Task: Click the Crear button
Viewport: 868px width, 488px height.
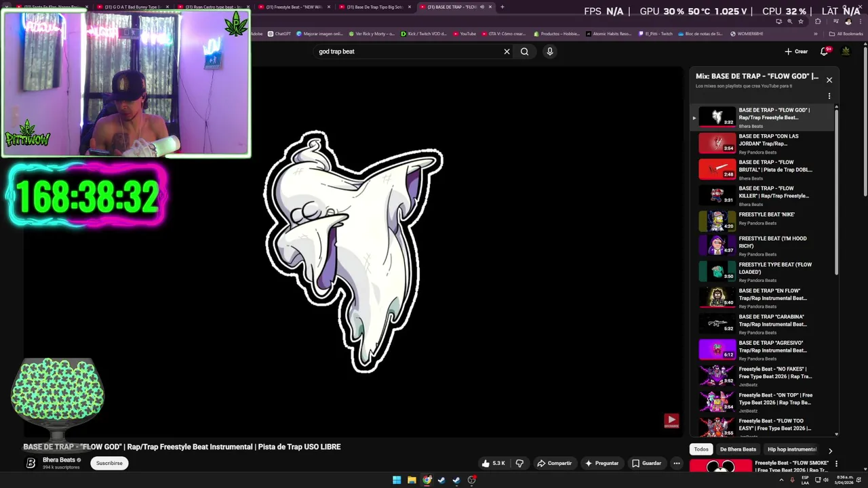Action: (796, 52)
